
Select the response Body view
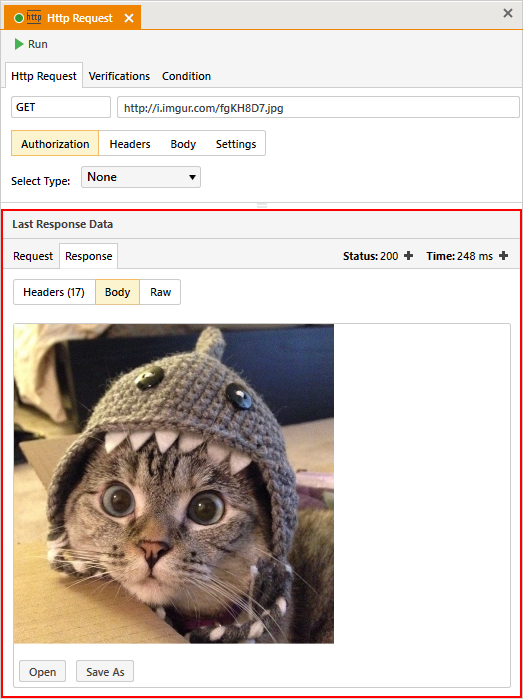point(118,292)
